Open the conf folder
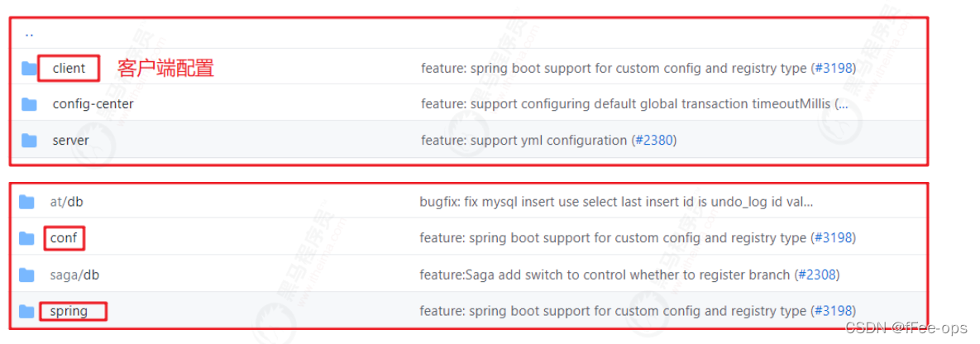This screenshot has width=980, height=344. pyautogui.click(x=63, y=238)
